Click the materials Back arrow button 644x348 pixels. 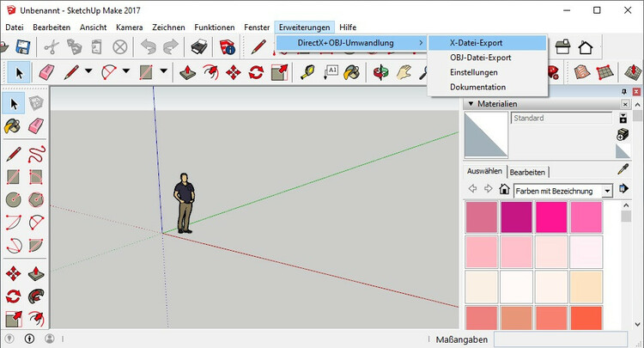tap(473, 188)
